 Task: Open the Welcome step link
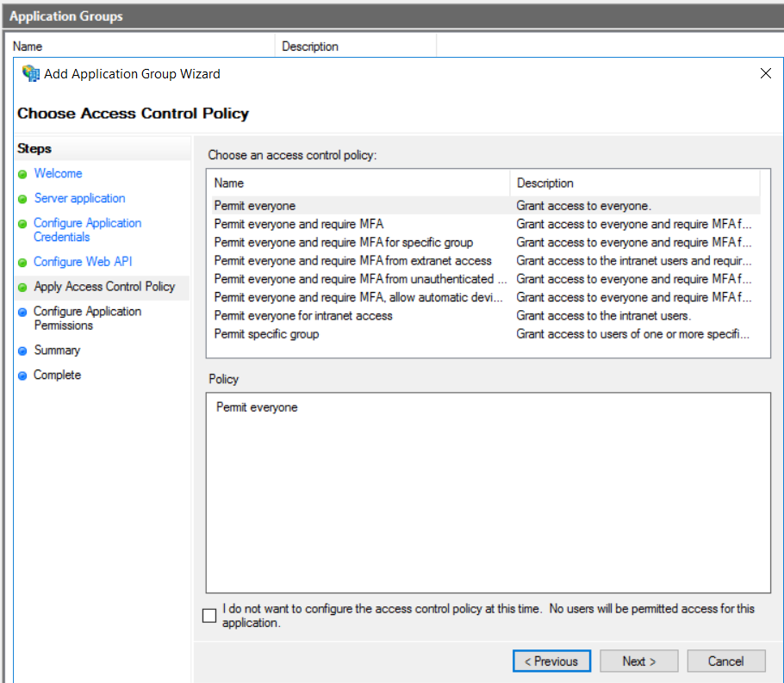tap(58, 173)
